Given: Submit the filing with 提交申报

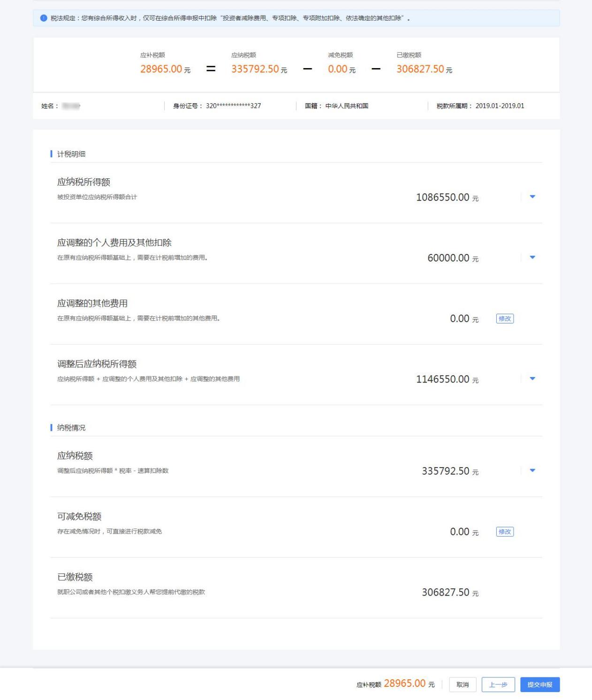Looking at the screenshot, I should pos(539,685).
